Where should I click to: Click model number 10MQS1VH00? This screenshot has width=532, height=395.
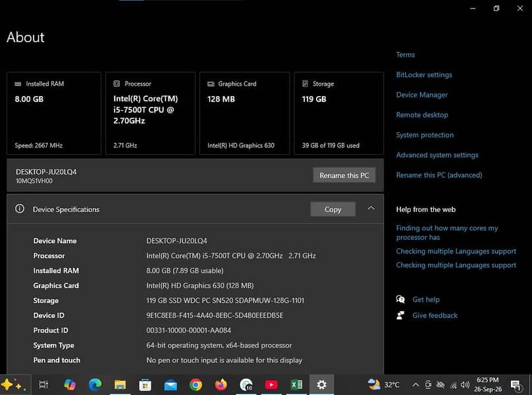click(x=34, y=181)
